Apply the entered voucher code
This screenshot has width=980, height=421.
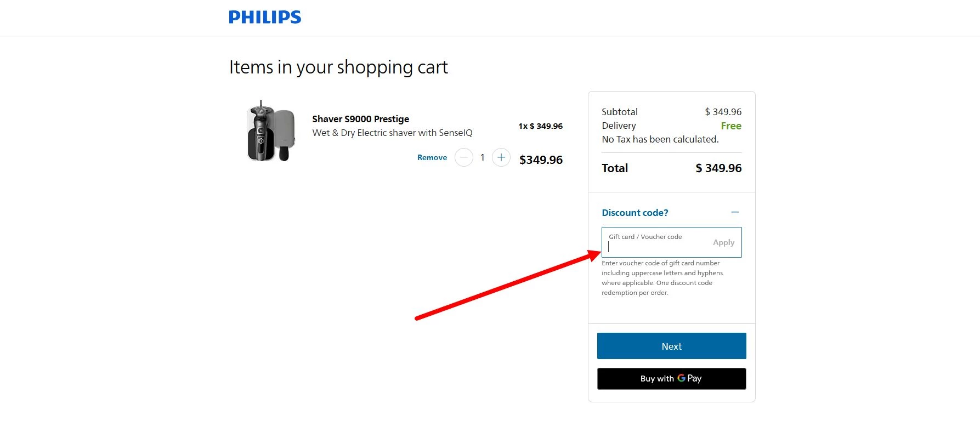coord(723,242)
